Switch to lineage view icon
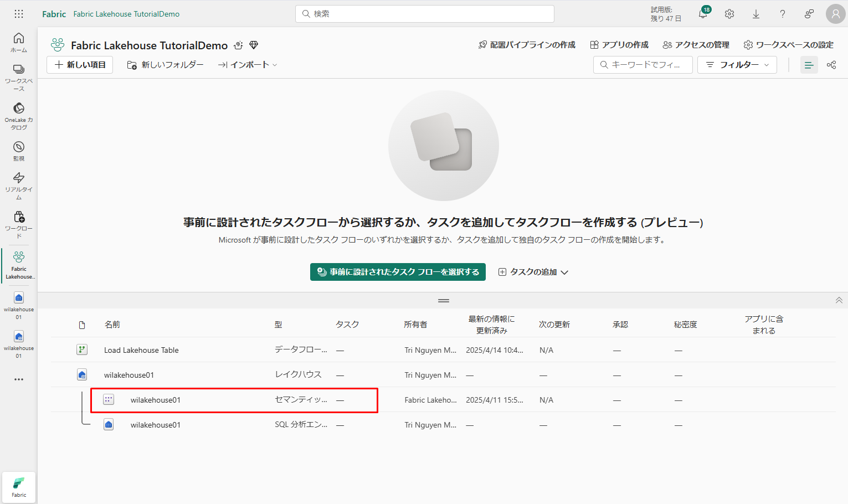The height and width of the screenshot is (504, 848). 831,65
